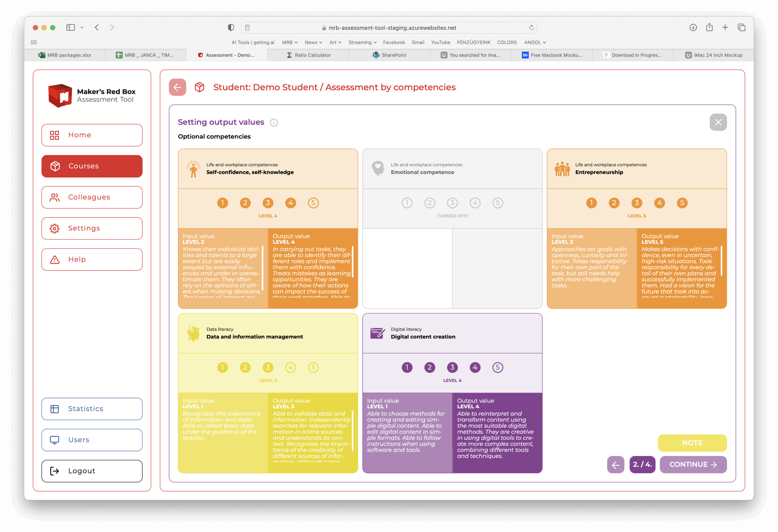
Task: Expand the sidebar chevron dropdown in toolbar
Action: pos(82,27)
